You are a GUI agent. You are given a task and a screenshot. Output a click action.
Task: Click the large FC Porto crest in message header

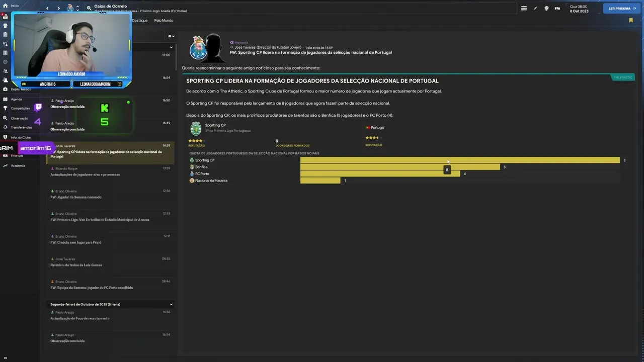pos(199,48)
